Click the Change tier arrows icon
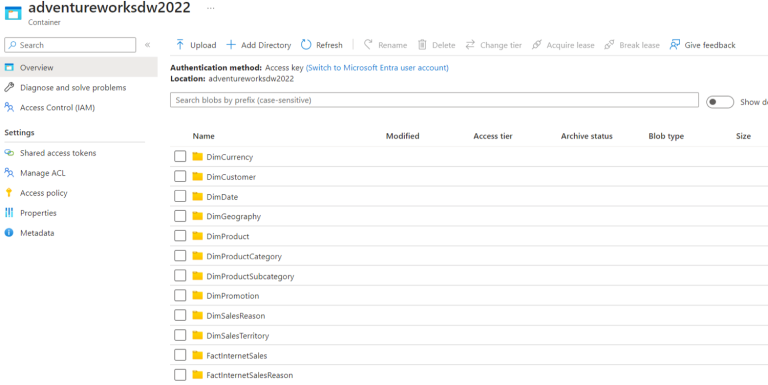 point(470,45)
